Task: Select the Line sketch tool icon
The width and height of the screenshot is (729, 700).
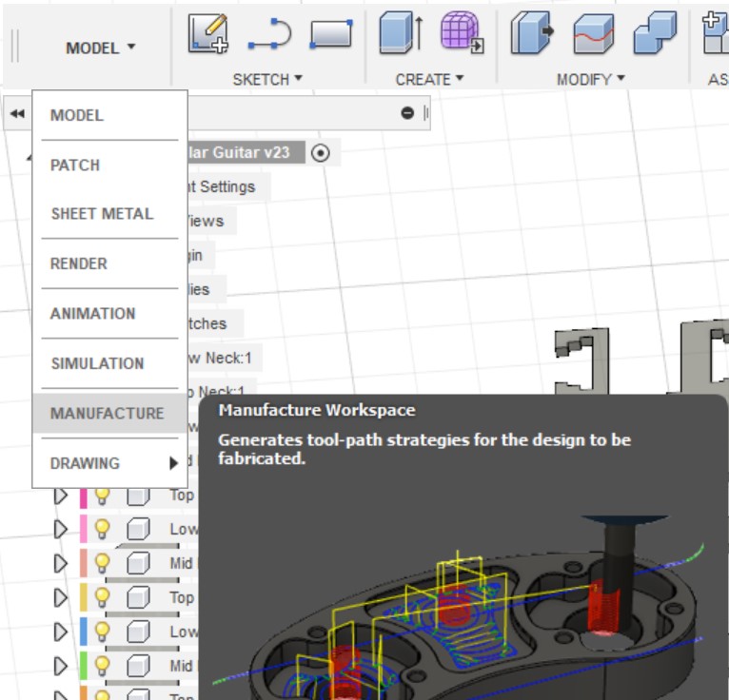Action: 270,33
